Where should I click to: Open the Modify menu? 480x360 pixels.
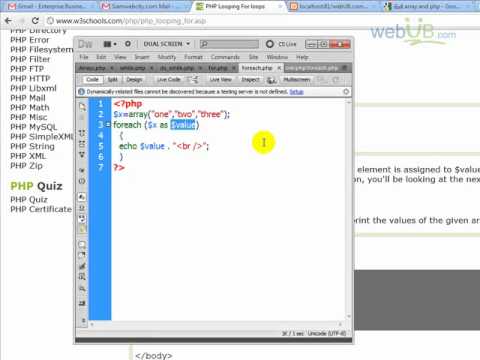pyautogui.click(x=167, y=57)
